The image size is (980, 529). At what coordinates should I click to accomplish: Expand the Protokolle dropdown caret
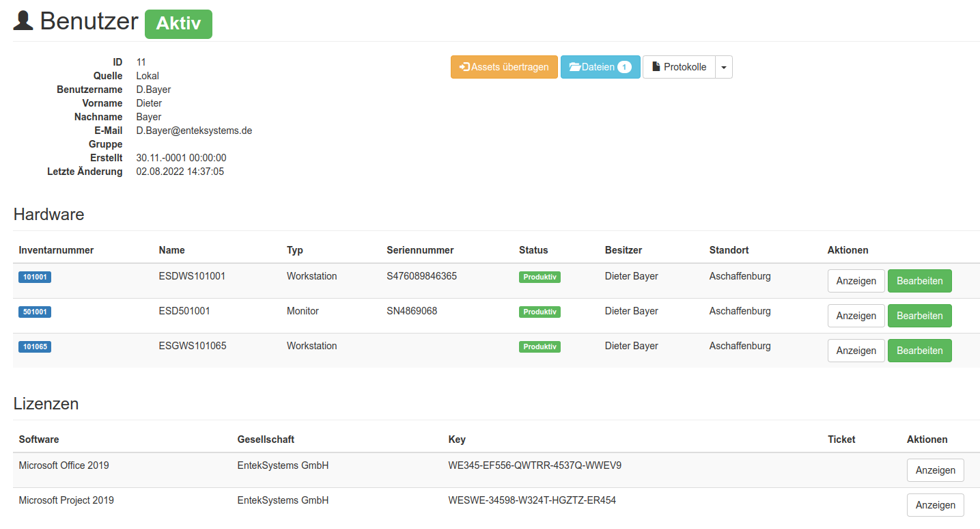tap(724, 67)
